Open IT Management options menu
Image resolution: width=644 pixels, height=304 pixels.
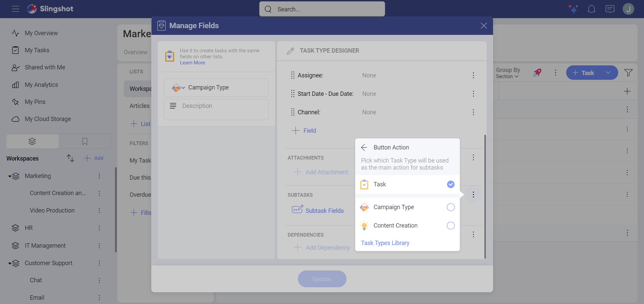point(99,246)
